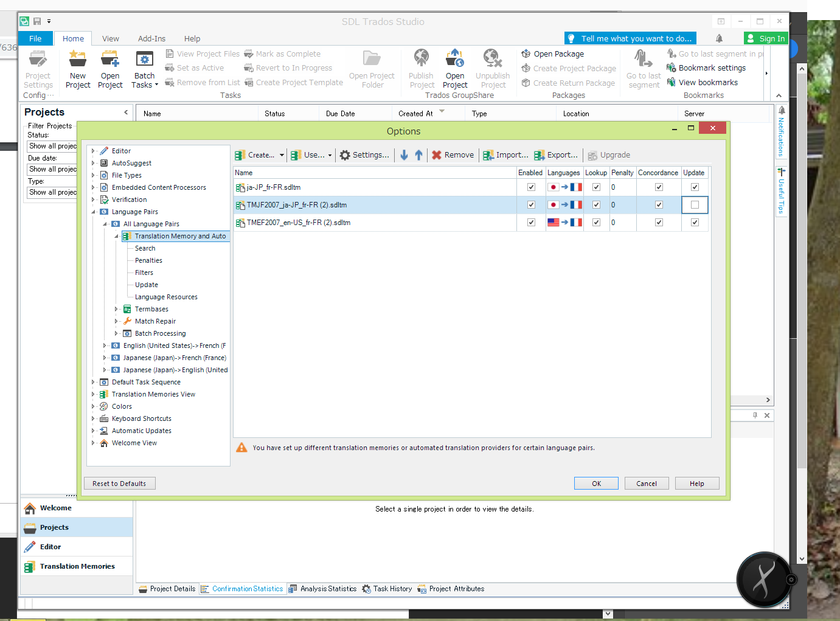Open the Welcome view in navigation pane
Image resolution: width=840 pixels, height=621 pixels.
tap(77, 508)
